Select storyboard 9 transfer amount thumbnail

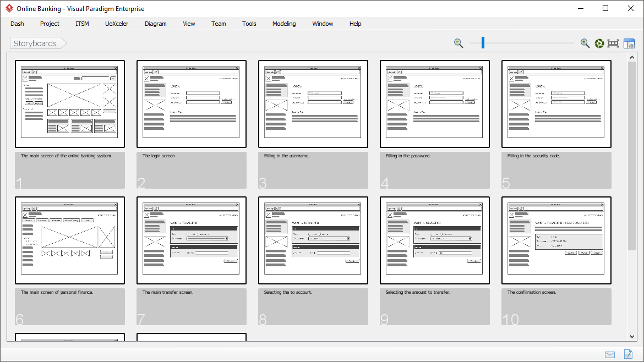(434, 240)
